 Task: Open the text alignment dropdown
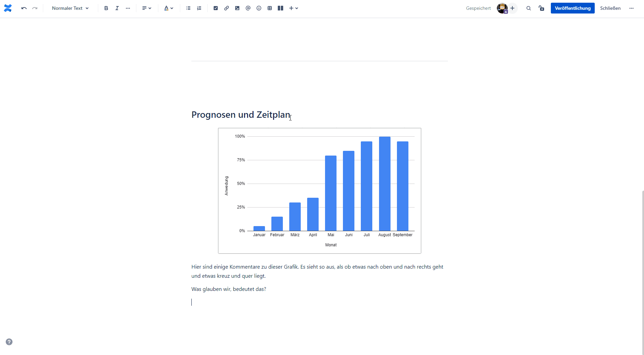coord(147,8)
